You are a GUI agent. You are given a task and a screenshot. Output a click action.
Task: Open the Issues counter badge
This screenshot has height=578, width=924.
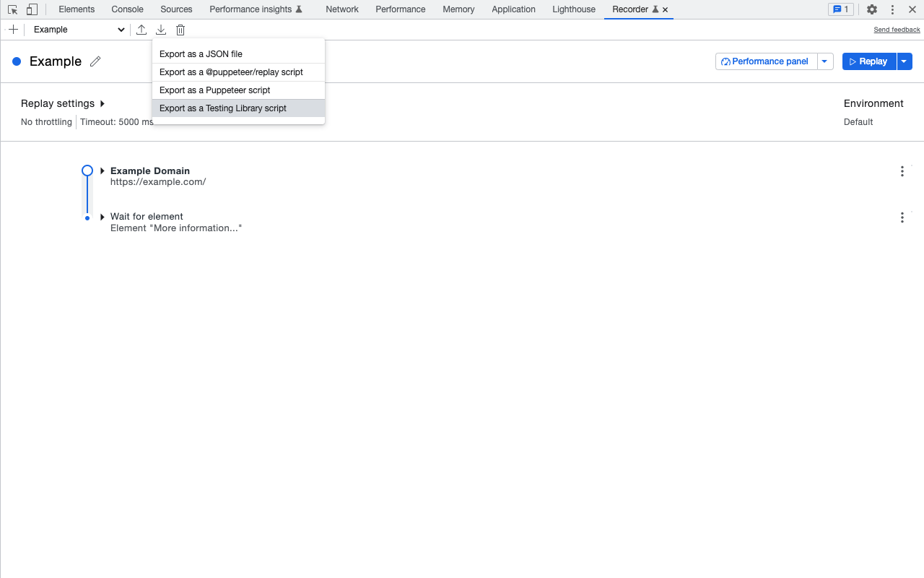tap(840, 9)
